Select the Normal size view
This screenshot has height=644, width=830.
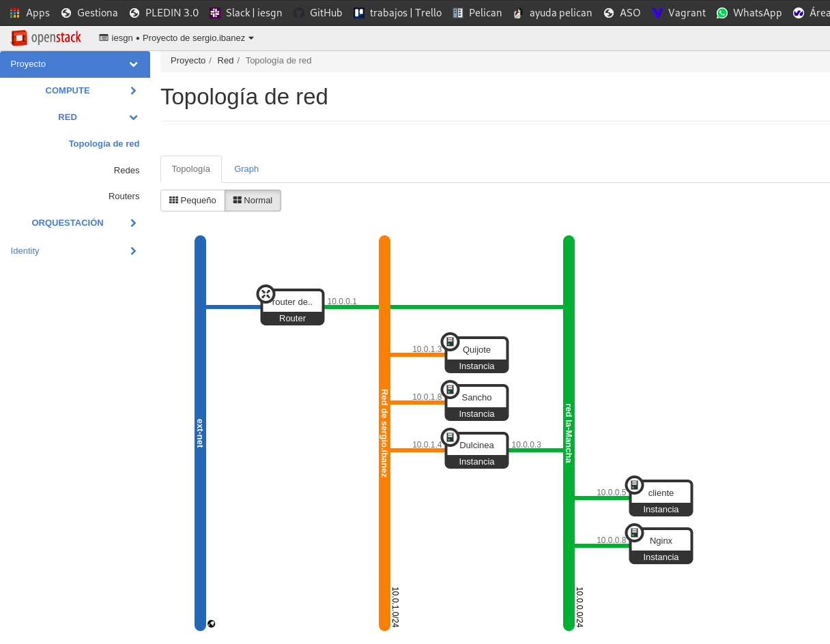pos(253,200)
